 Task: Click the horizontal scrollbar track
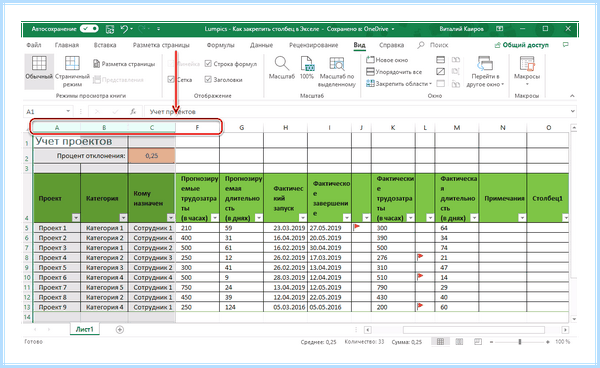pos(474,330)
